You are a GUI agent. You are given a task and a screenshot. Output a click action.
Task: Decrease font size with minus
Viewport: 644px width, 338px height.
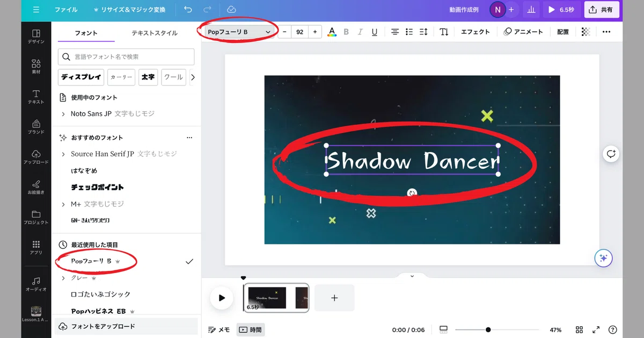click(x=284, y=32)
